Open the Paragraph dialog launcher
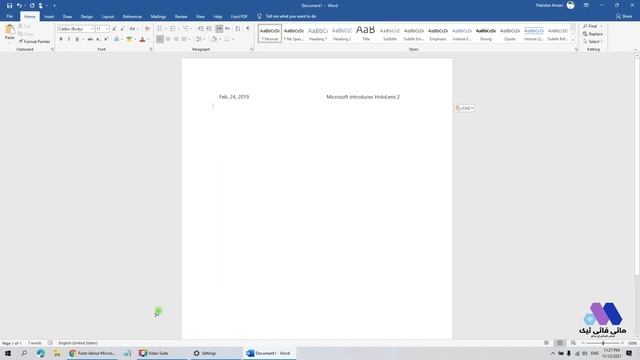This screenshot has width=640, height=360. coord(252,49)
